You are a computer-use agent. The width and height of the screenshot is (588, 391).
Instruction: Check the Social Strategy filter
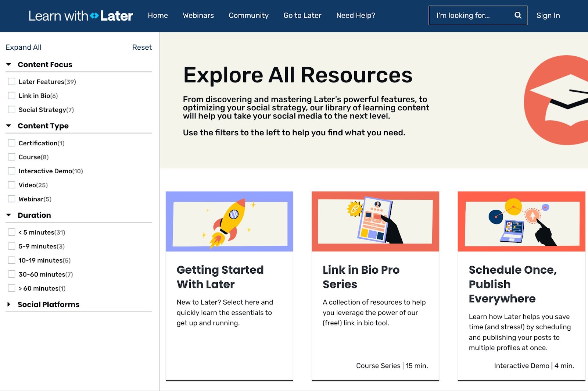click(11, 110)
